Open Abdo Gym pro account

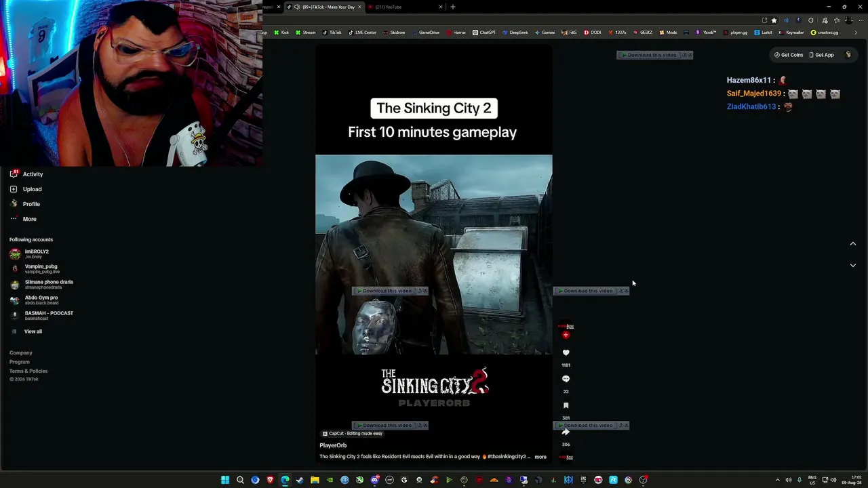click(x=34, y=300)
